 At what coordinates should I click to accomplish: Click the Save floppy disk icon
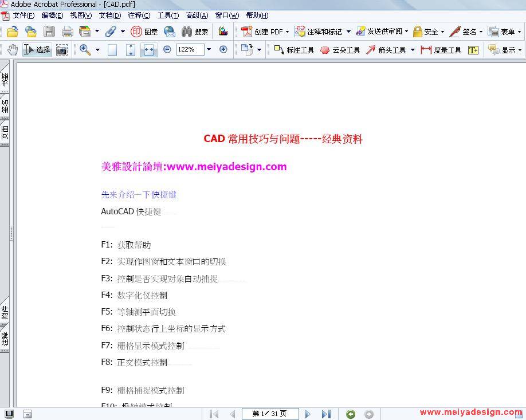pos(49,32)
